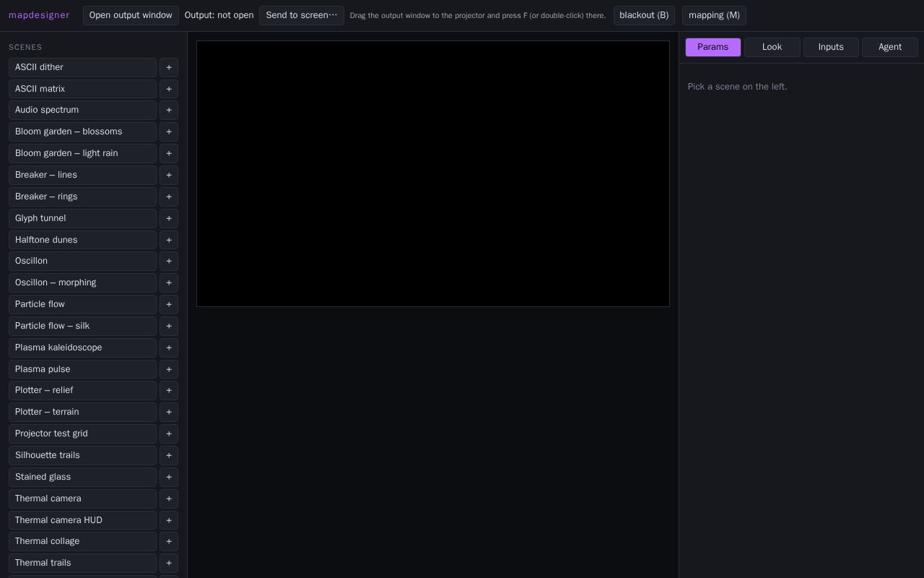The width and height of the screenshot is (924, 578).
Task: Click the plus icon beside Oscillon
Action: [169, 261]
